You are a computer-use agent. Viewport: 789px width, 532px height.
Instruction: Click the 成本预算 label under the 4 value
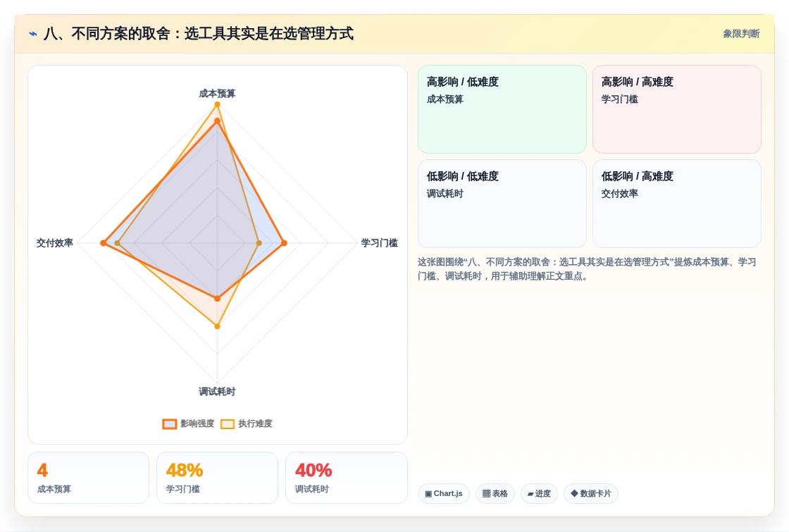pyautogui.click(x=54, y=489)
